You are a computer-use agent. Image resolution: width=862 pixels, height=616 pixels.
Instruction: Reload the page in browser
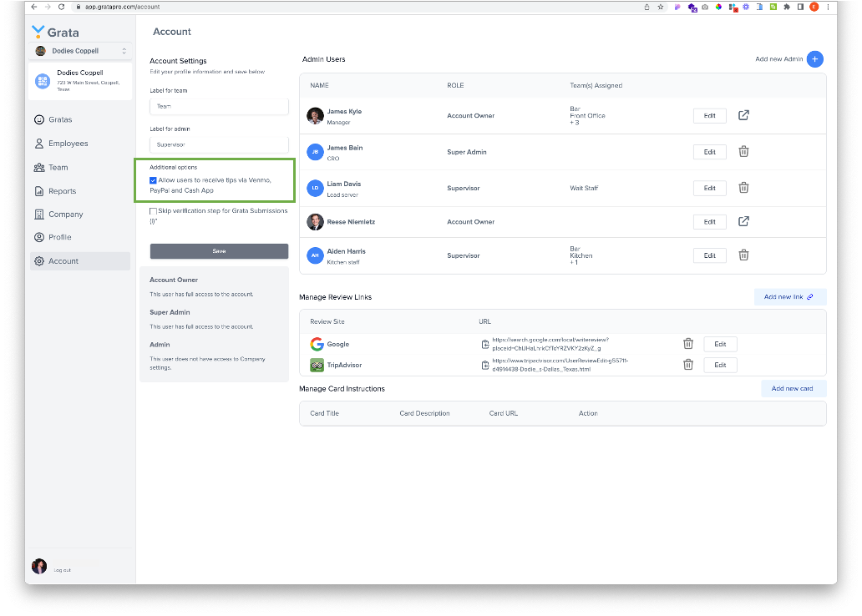coord(61,8)
